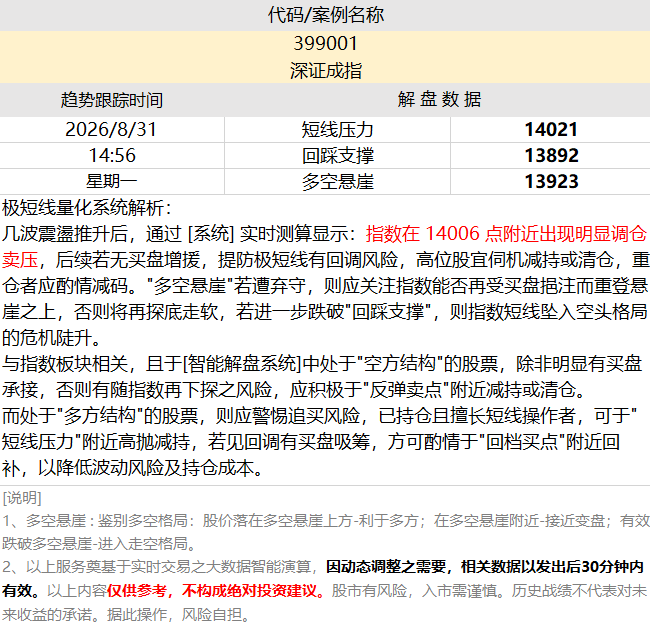This screenshot has height=624, width=650.
Task: Click the '短线压力' label cell
Action: [337, 130]
